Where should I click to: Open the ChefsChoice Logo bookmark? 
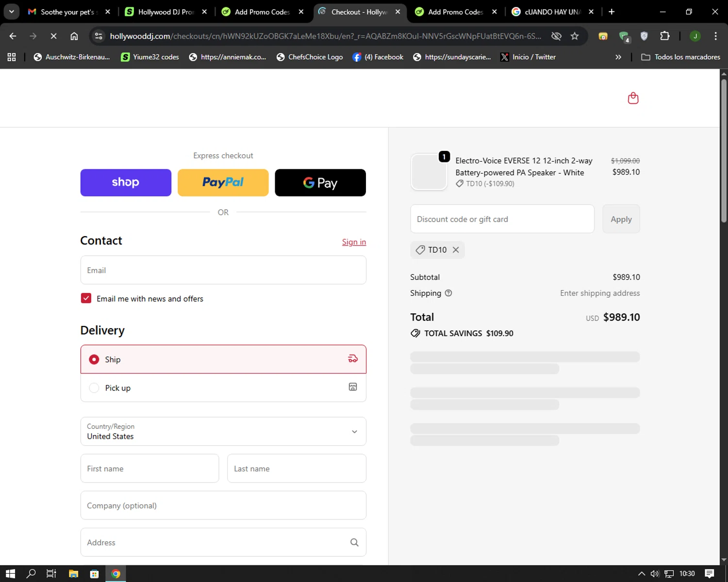(x=310, y=57)
